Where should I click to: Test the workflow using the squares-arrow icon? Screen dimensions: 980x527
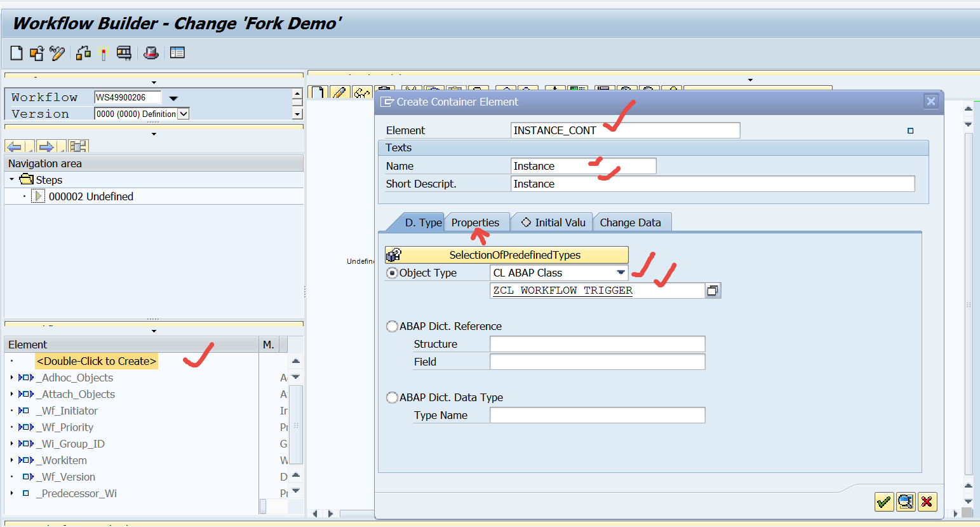pos(83,53)
